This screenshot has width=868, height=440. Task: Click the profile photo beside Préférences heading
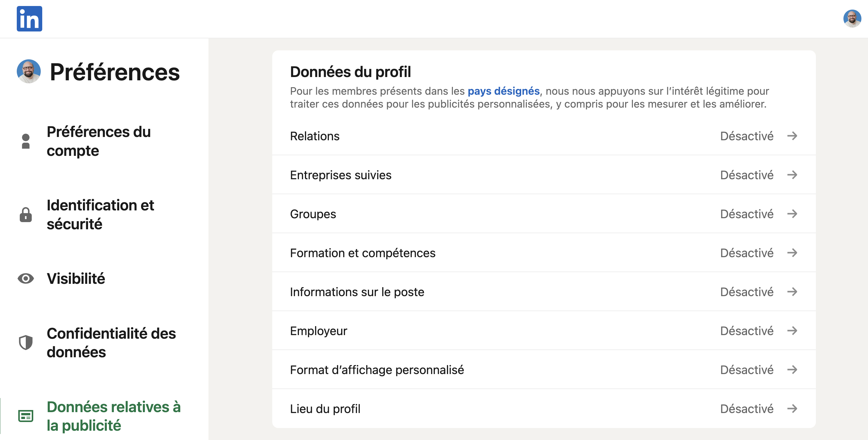(29, 71)
